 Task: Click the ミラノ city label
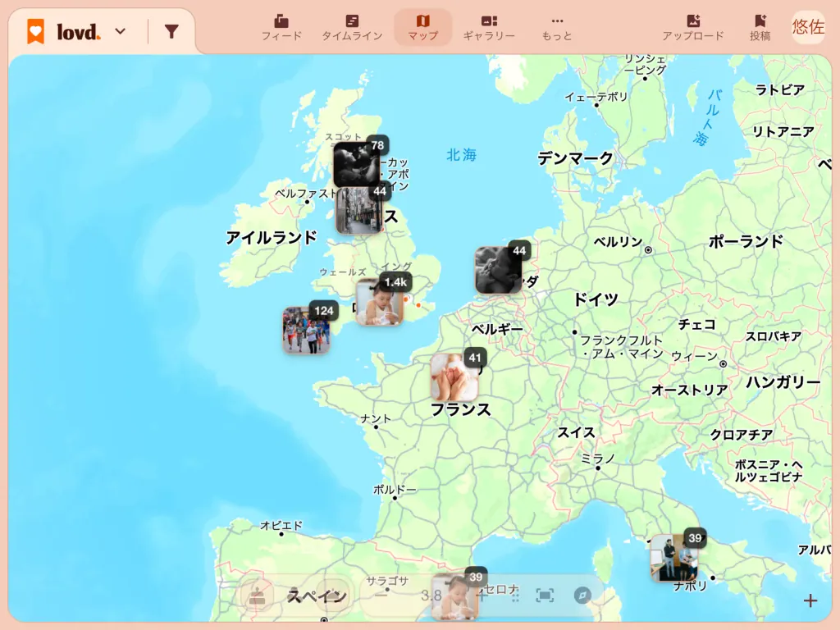point(597,459)
